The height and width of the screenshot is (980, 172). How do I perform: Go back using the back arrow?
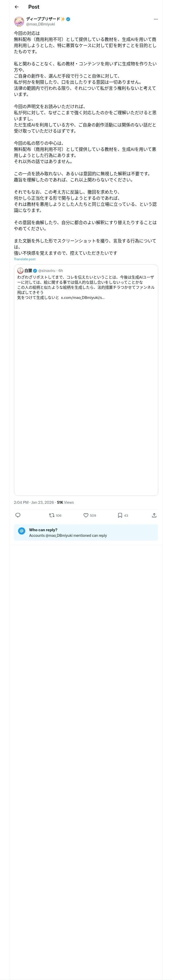point(16,7)
